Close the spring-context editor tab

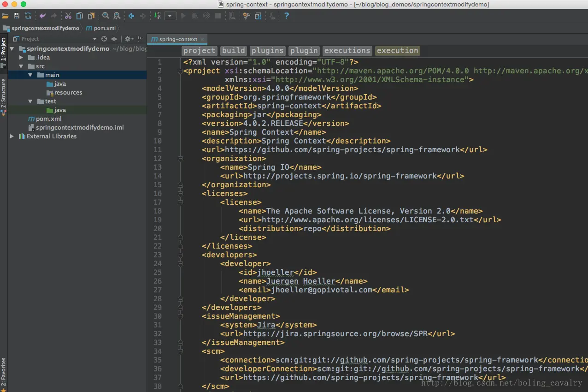click(x=202, y=39)
